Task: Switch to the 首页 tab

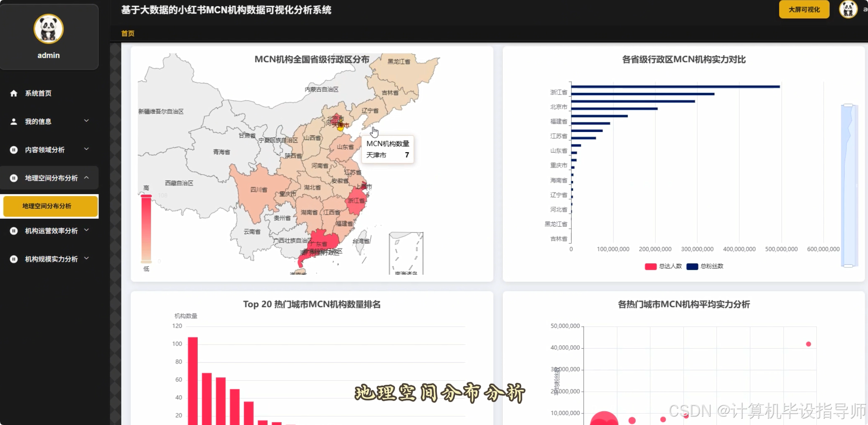Action: point(128,33)
